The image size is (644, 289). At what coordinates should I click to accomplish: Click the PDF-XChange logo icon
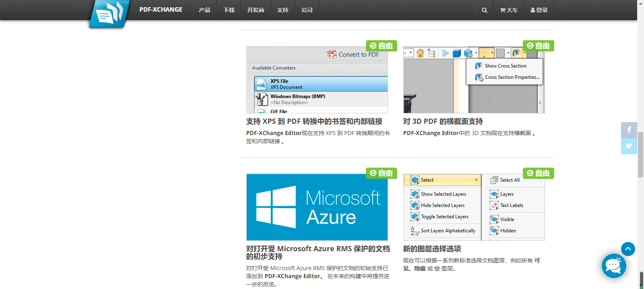pos(109,14)
